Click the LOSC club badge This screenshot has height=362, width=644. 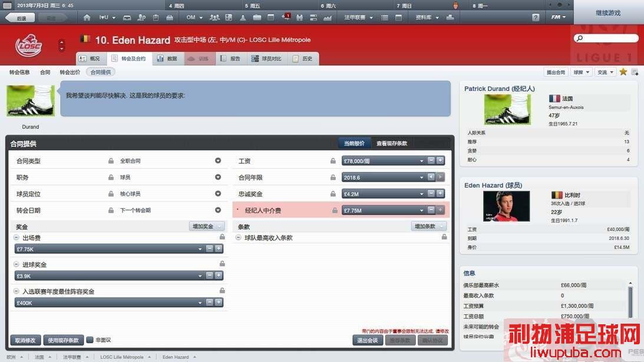coord(29,45)
